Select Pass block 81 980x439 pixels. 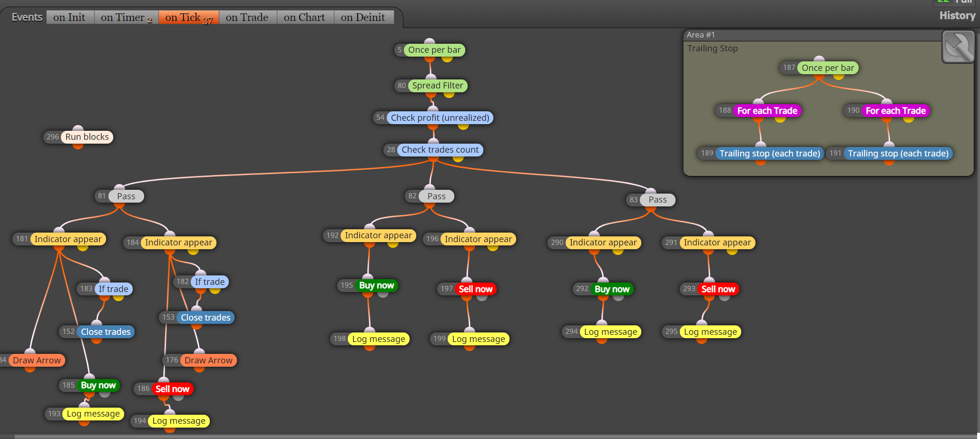(x=126, y=196)
